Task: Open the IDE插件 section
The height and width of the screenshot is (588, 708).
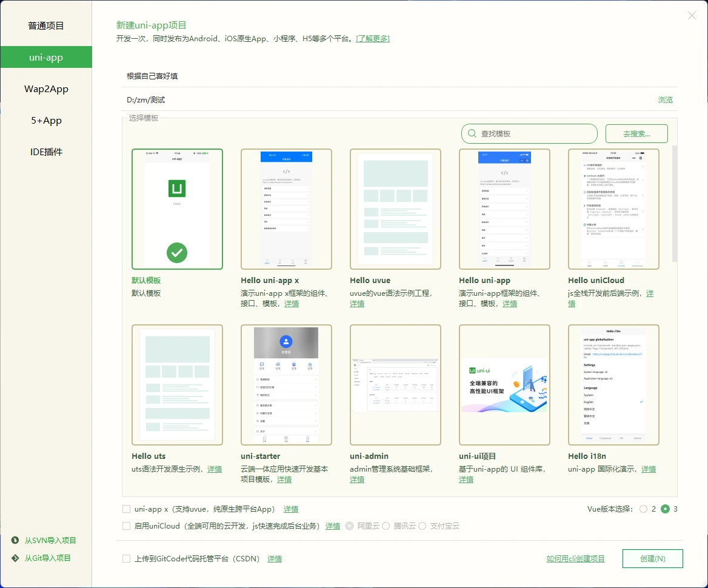Action: pos(45,152)
